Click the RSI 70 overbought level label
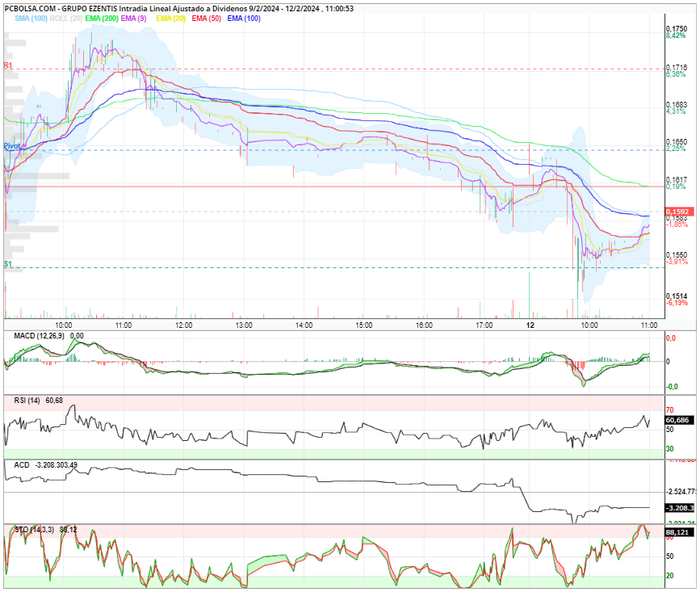This screenshot has height=592, width=700. pos(669,409)
